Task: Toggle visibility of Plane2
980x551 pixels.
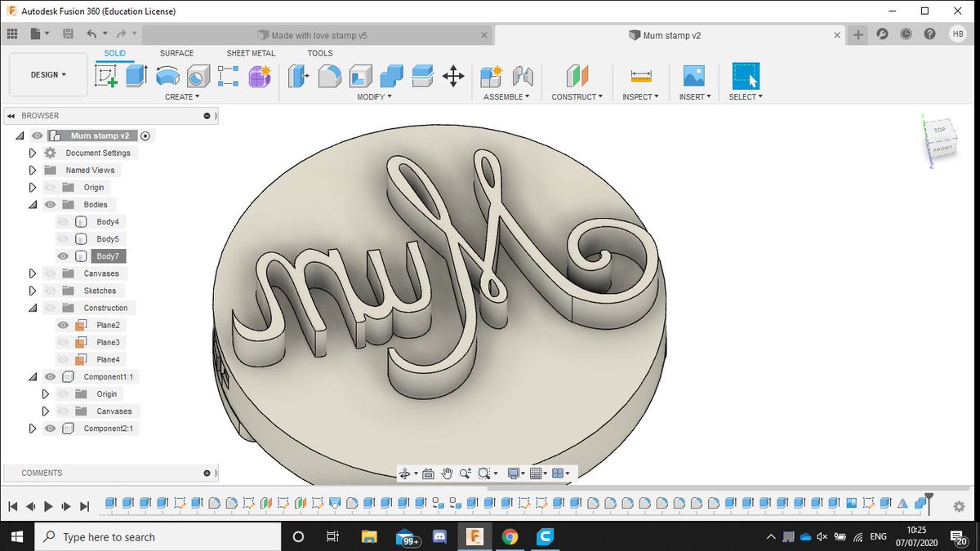Action: 63,325
